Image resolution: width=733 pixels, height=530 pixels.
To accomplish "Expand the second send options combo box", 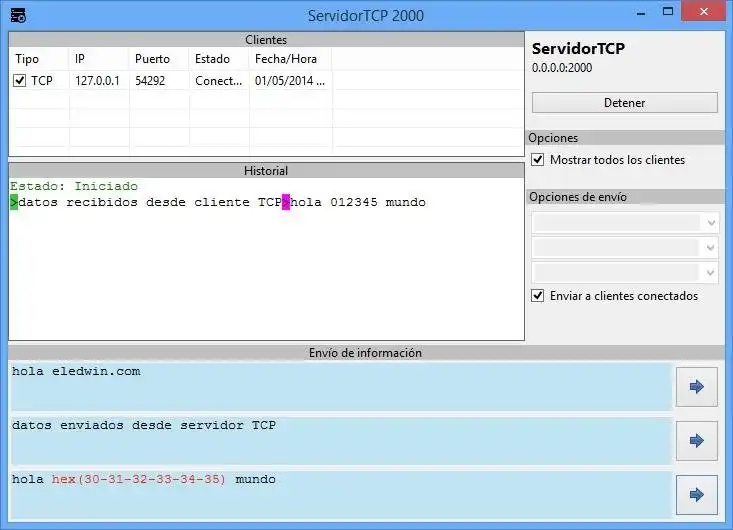I will [x=625, y=247].
